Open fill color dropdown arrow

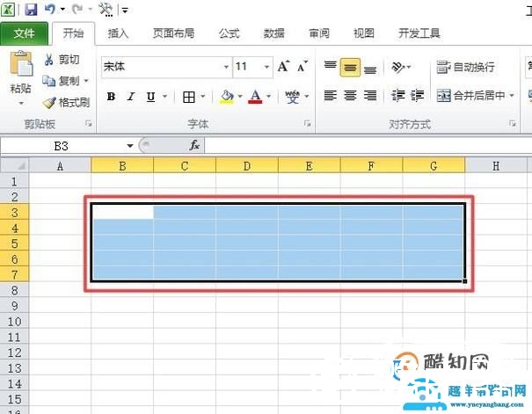coord(240,97)
